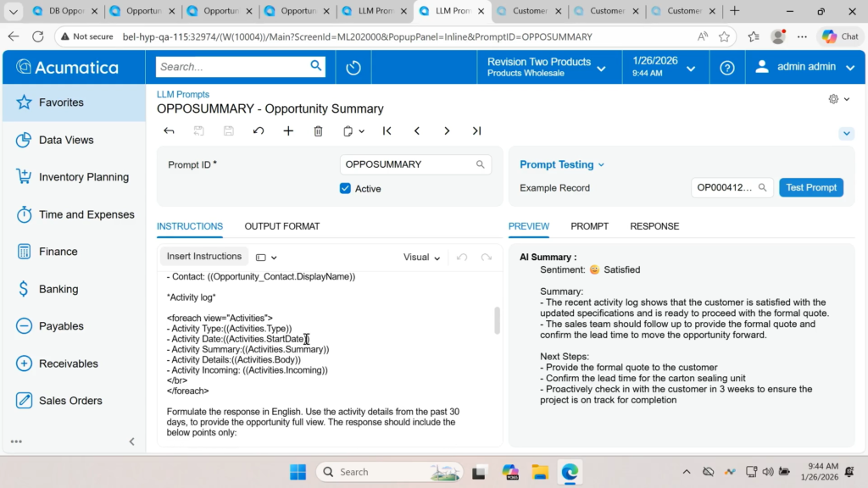Click the recent history clock icon
Viewport: 868px width, 488px height.
[353, 68]
